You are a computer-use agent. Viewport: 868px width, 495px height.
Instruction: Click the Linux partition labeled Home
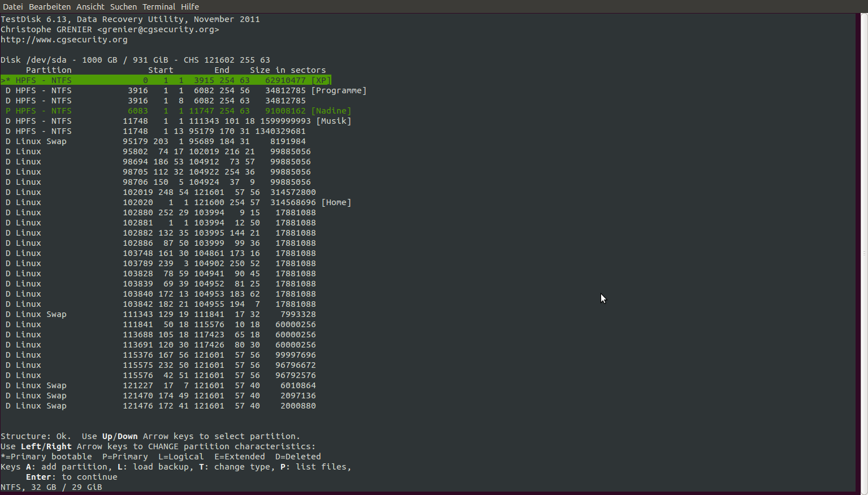(x=179, y=202)
